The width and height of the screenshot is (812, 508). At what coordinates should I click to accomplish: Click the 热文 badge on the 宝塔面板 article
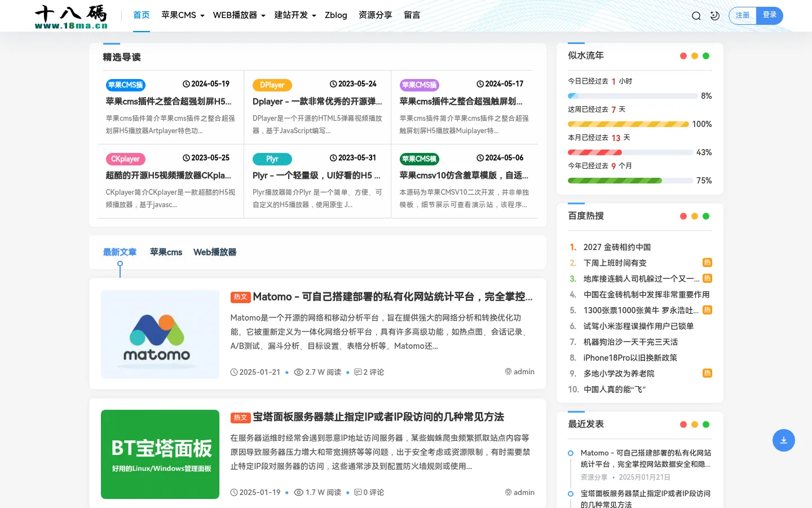[240, 418]
